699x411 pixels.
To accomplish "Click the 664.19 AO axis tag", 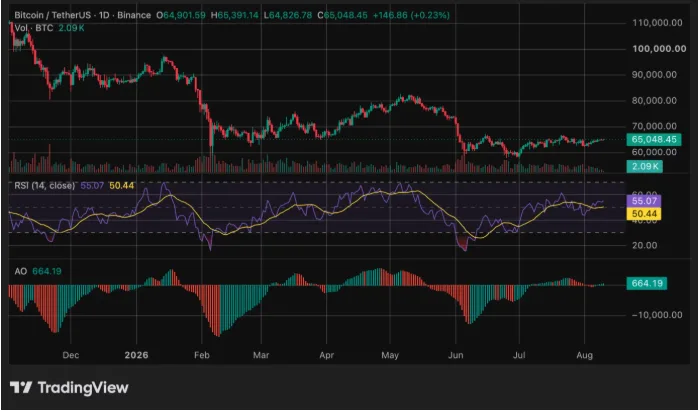I will [646, 283].
